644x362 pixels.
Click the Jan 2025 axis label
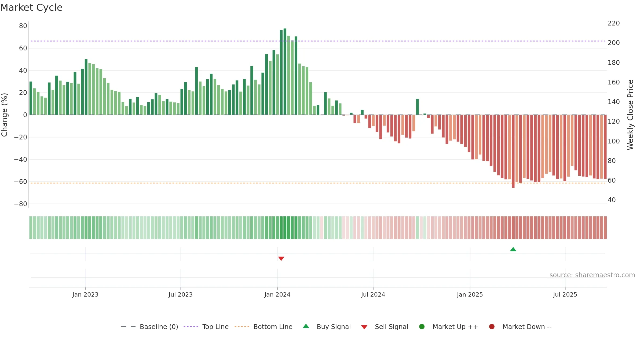(470, 294)
